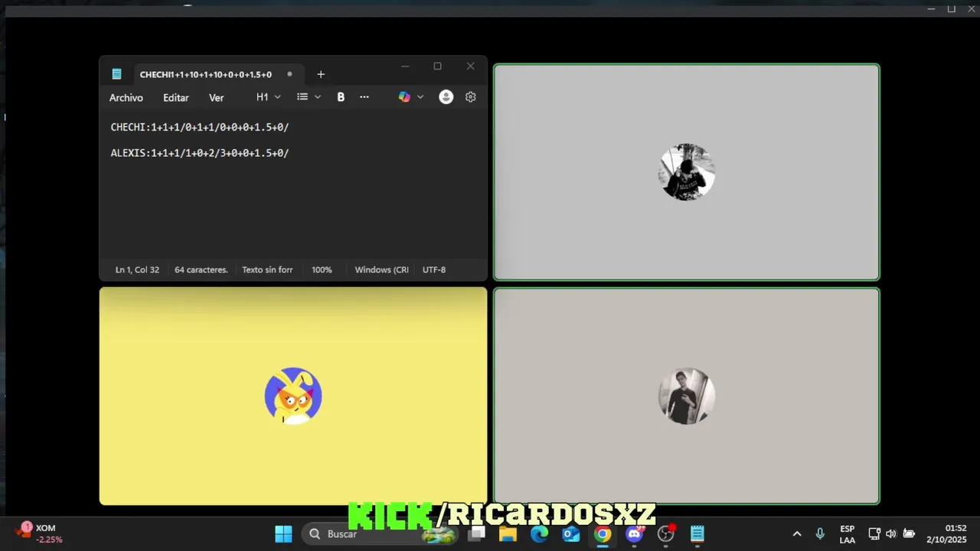
Task: Minimize the Notepad window
Action: click(405, 67)
